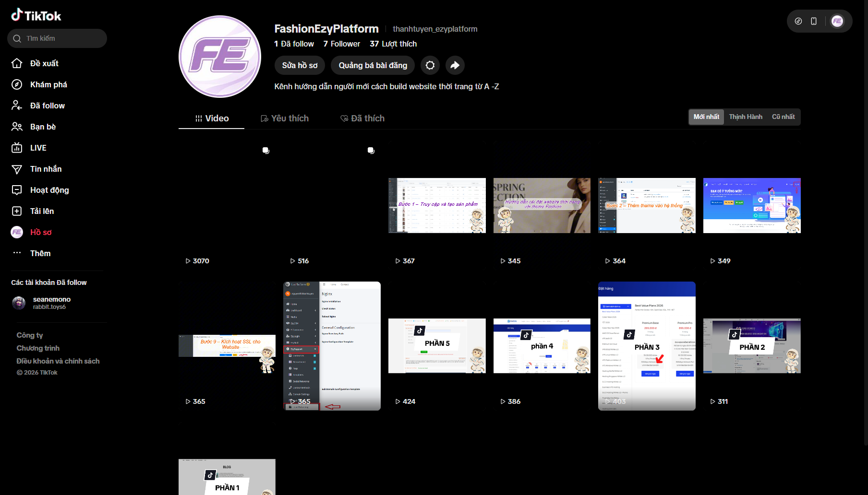Click the "1 Đã follow" count
Image resolution: width=868 pixels, height=495 pixels.
coord(294,44)
